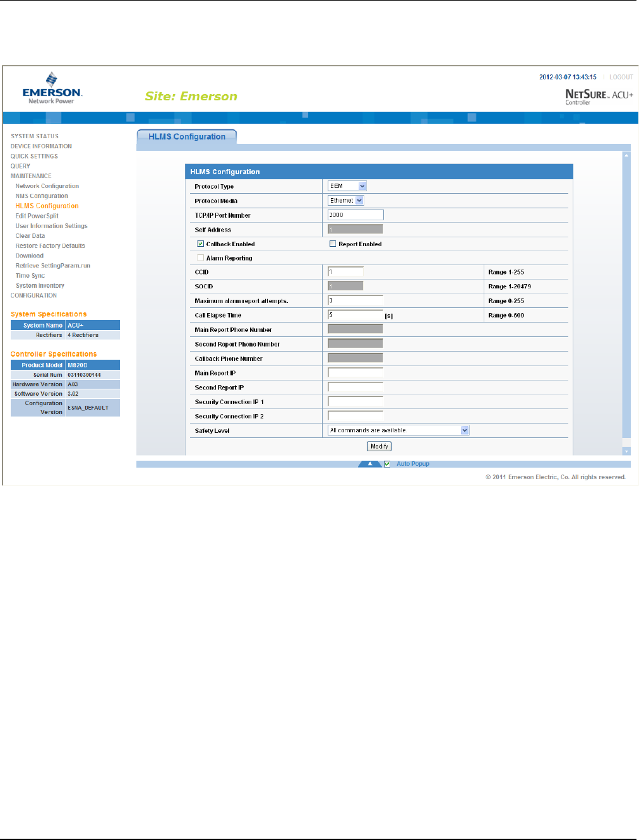Screen dimensions: 639x840
Task: Click the Security Connection IP 2 field
Action: (x=355, y=416)
